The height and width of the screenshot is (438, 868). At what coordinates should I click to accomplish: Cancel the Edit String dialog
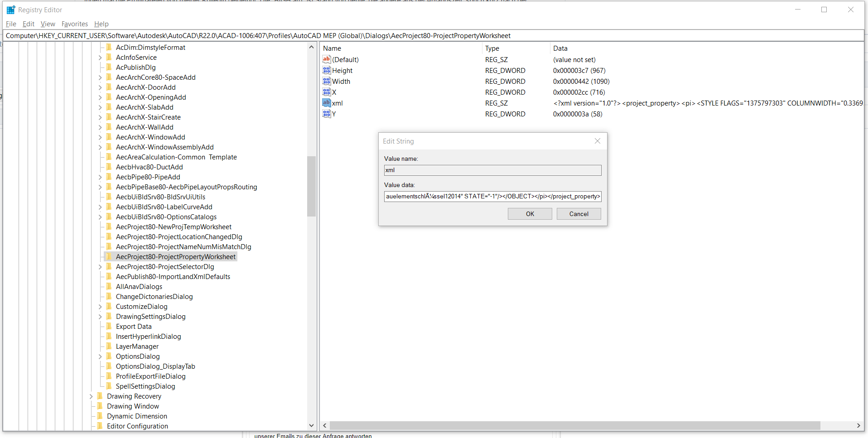[x=579, y=213]
